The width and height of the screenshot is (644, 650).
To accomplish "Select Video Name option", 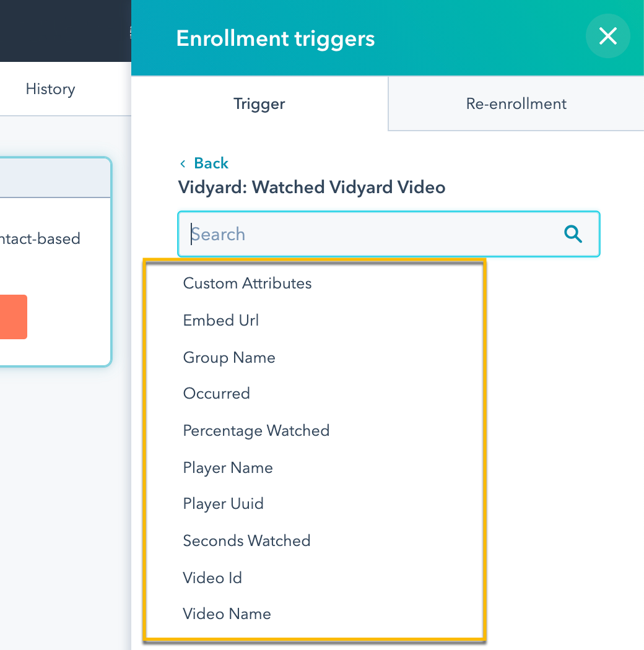I will [227, 614].
